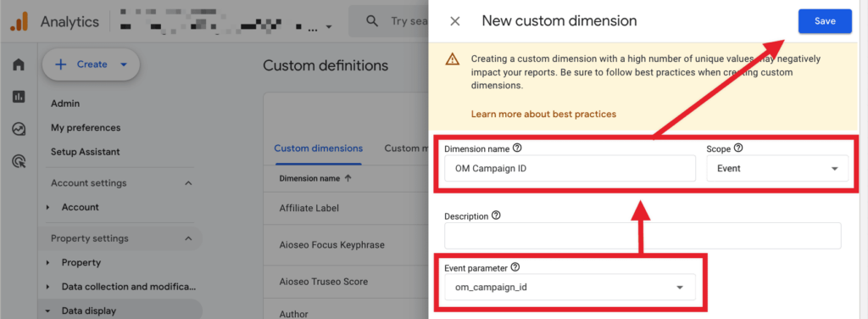The image size is (868, 319).
Task: Open the account selector dropdown arrow
Action: point(329,26)
